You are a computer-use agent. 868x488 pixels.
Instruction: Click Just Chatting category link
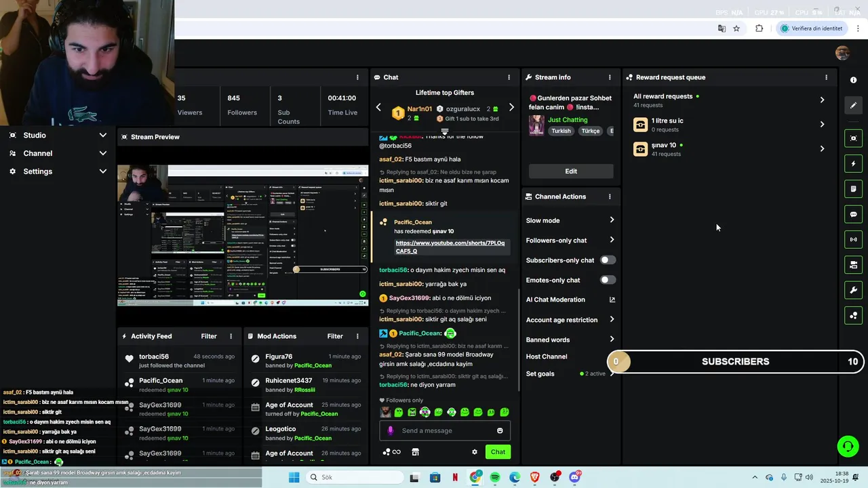click(568, 120)
